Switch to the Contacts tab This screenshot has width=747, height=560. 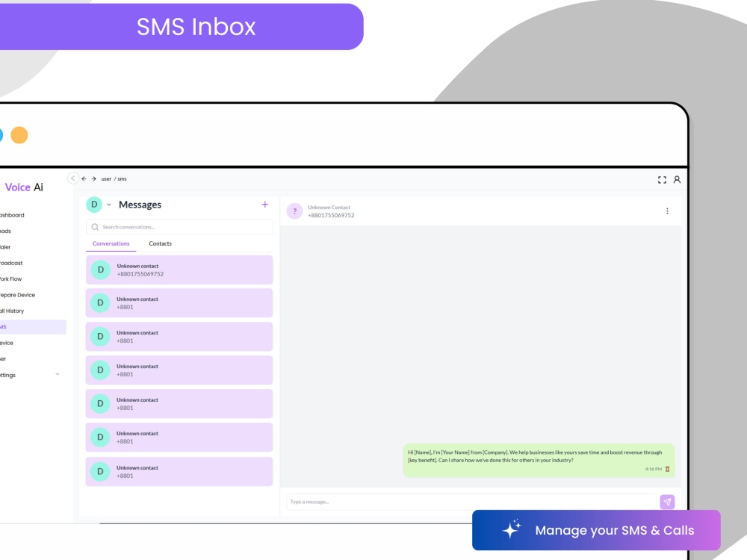point(160,243)
